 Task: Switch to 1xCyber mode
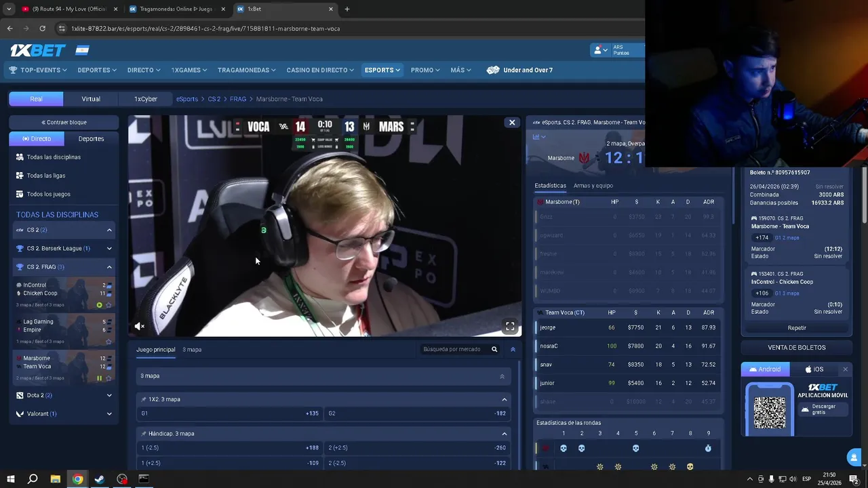tap(145, 99)
